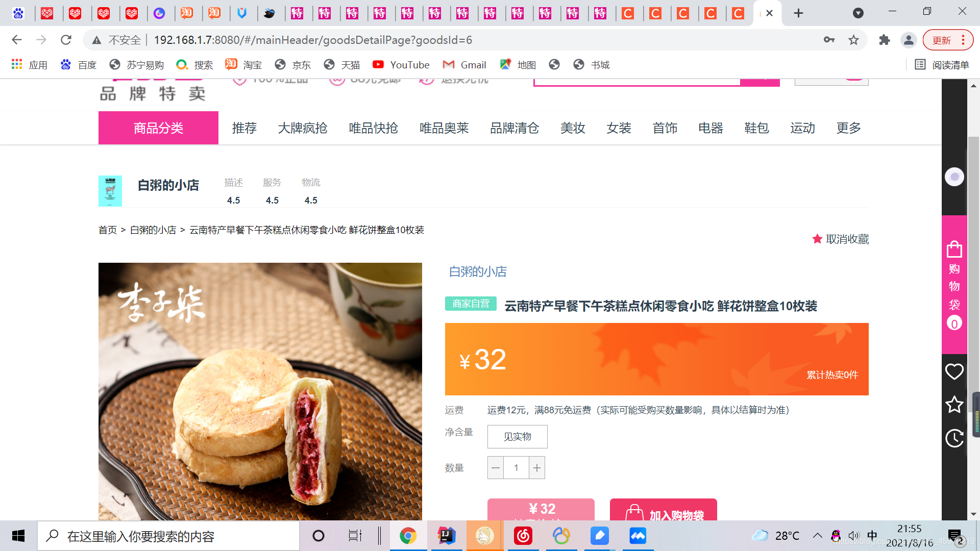Open Chrome extensions puzzle icon
Image resolution: width=980 pixels, height=551 pixels.
(885, 39)
